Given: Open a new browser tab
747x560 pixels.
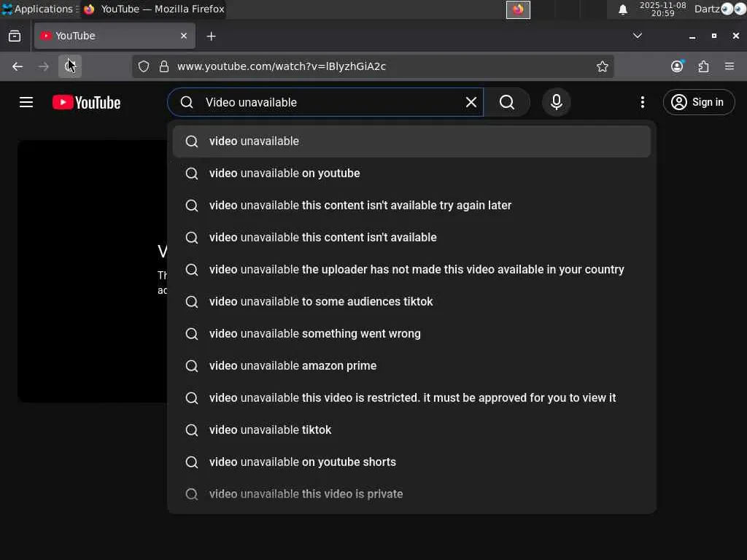Looking at the screenshot, I should [211, 36].
